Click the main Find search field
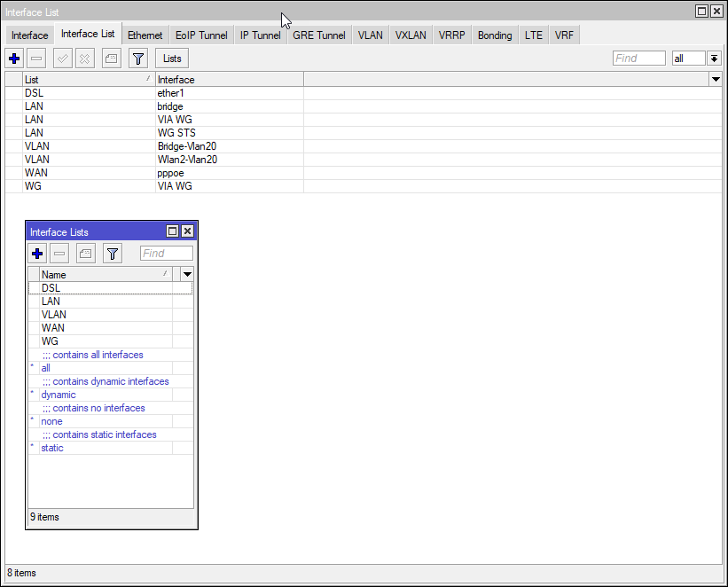 (638, 59)
